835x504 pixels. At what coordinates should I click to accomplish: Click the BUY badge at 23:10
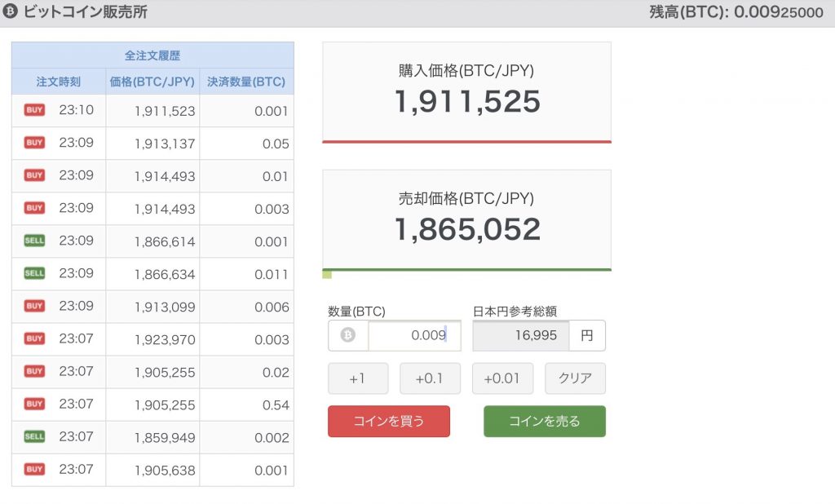(x=34, y=110)
